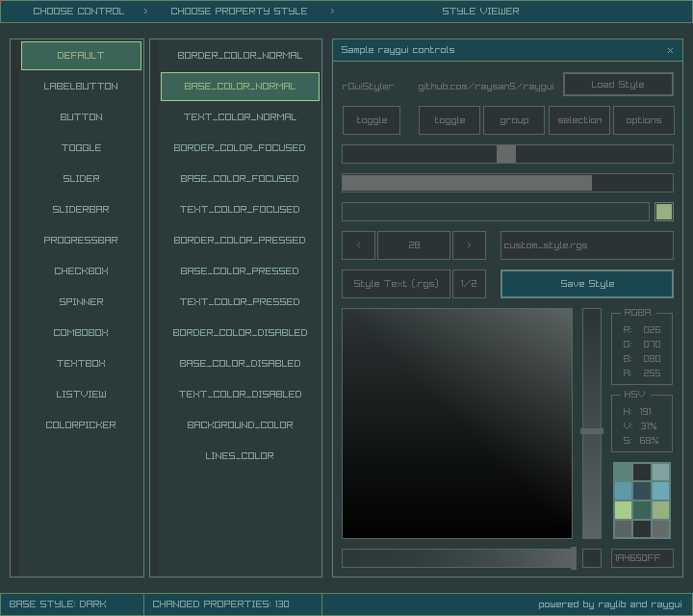Click the current color preview box beside the hex field

point(592,558)
